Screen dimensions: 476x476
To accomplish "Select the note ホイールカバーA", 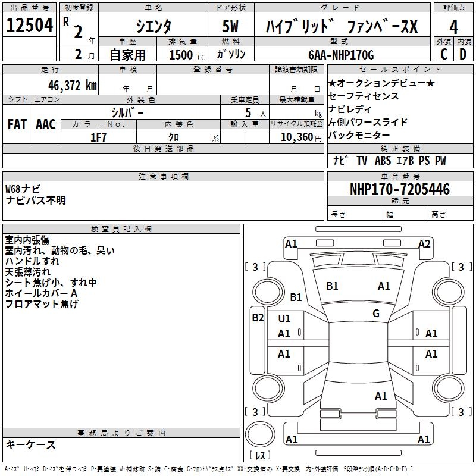I will (41, 293).
